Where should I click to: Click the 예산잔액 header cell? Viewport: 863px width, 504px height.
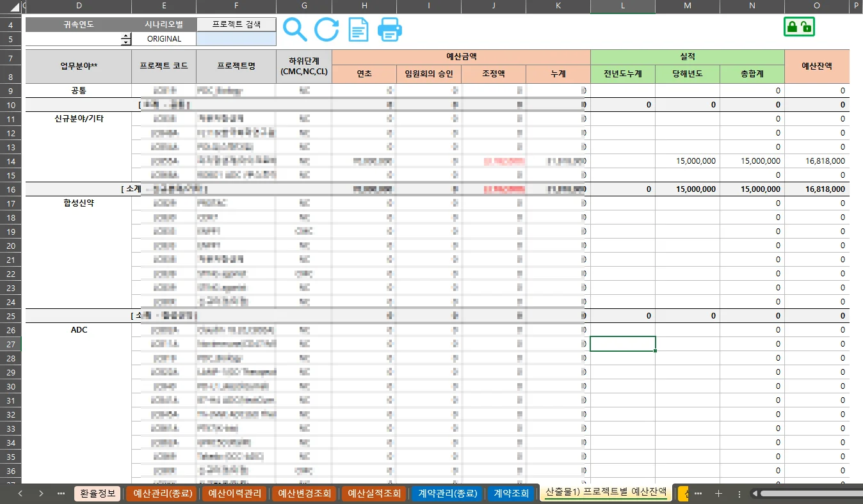(816, 66)
